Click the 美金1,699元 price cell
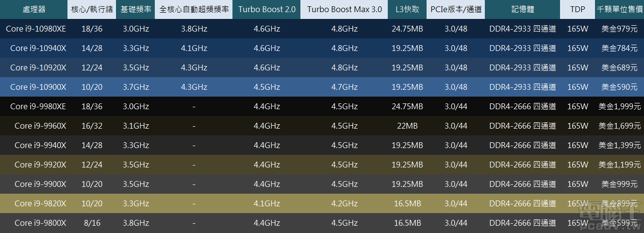Screen dimensions: 644x233 point(620,126)
